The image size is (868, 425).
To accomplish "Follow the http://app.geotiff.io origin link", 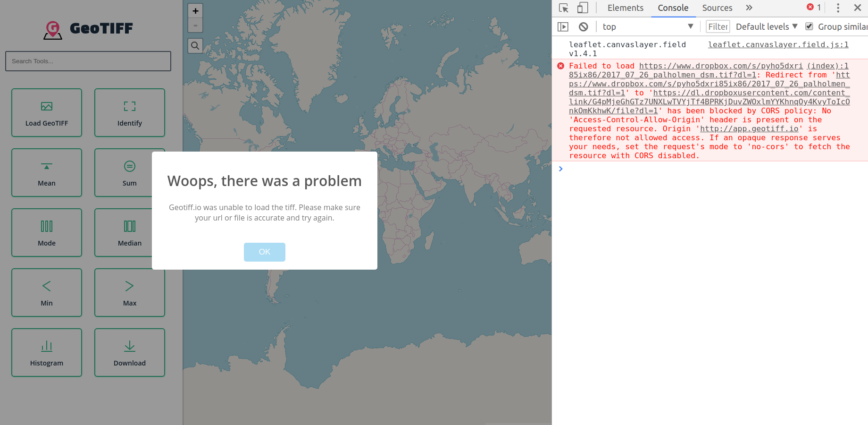I will click(749, 129).
